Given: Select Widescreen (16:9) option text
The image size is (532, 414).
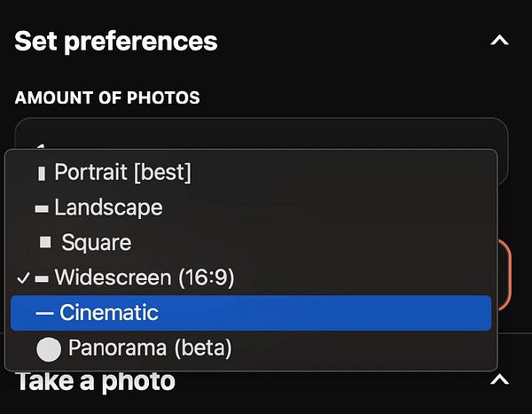Looking at the screenshot, I should pos(144,278).
